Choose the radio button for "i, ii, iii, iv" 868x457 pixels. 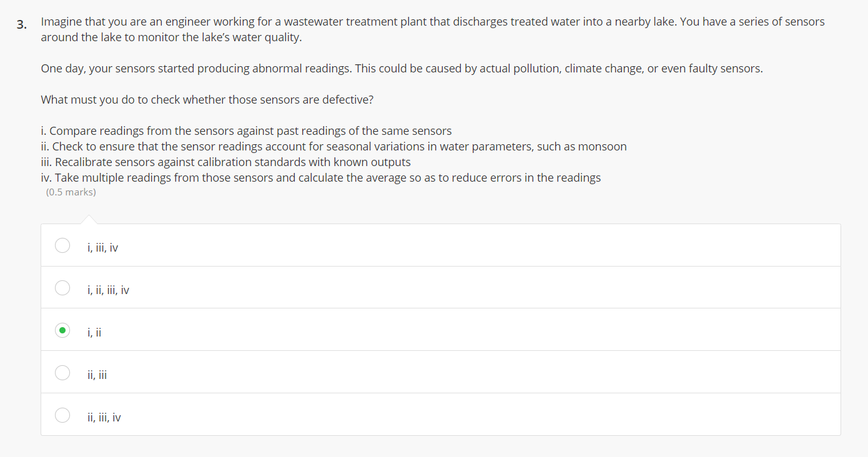(62, 288)
